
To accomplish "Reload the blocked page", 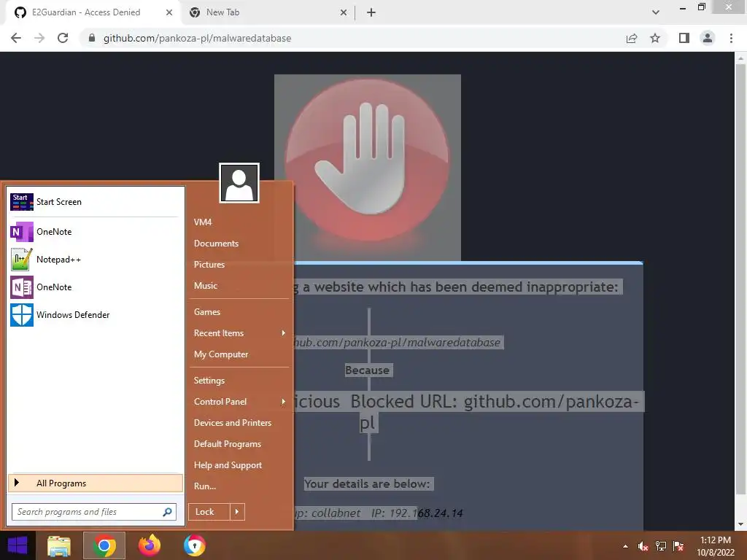I will tap(63, 38).
